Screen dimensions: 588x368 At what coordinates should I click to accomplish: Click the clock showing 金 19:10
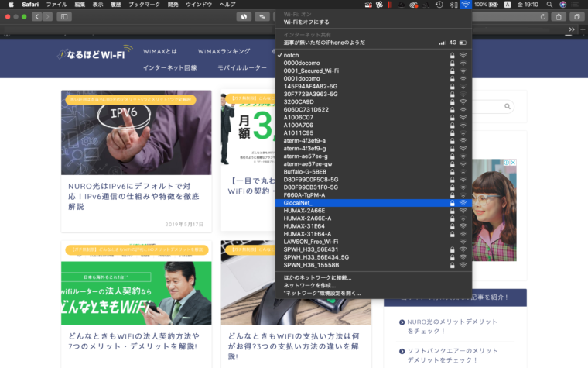528,5
